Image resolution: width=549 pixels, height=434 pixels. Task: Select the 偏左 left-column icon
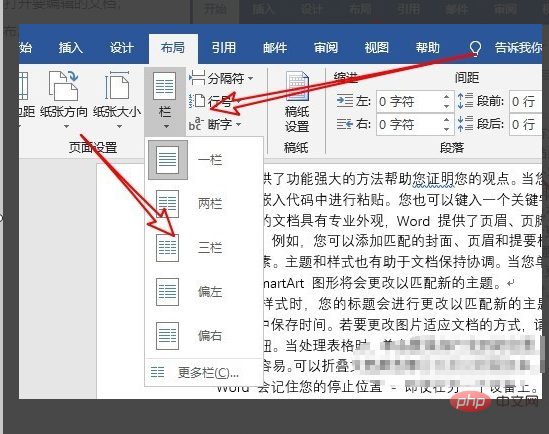[x=167, y=292]
